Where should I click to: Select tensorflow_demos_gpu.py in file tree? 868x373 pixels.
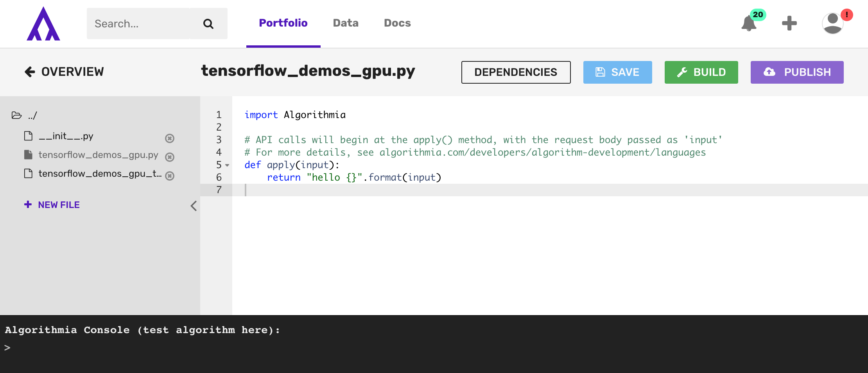(x=98, y=155)
